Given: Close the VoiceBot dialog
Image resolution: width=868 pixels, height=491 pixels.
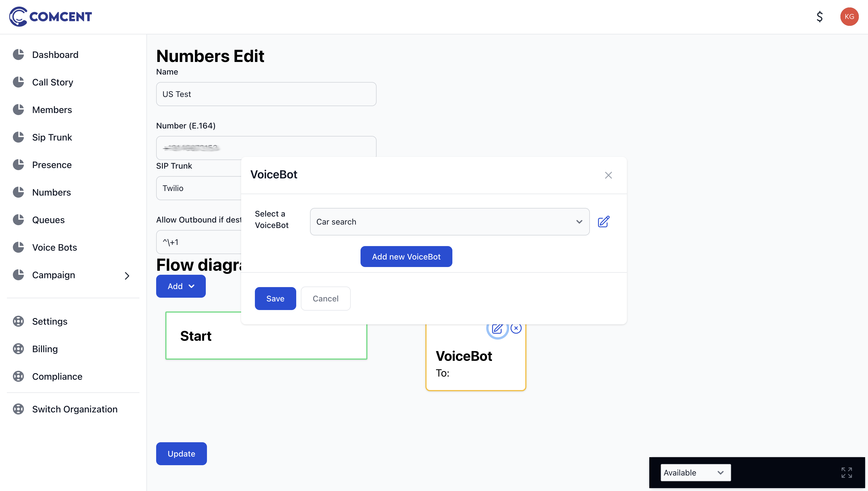Looking at the screenshot, I should [x=608, y=175].
